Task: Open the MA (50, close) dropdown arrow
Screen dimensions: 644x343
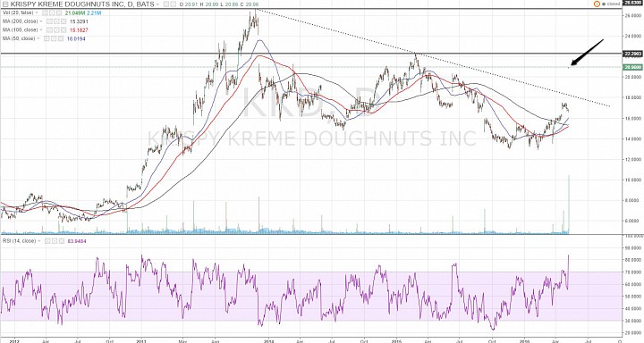Action: 38,38
